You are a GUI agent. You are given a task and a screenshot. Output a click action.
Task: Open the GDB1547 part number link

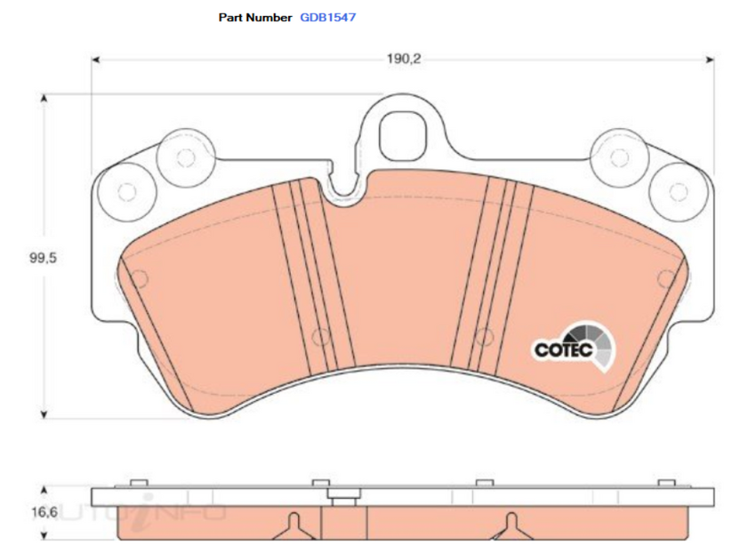point(329,16)
